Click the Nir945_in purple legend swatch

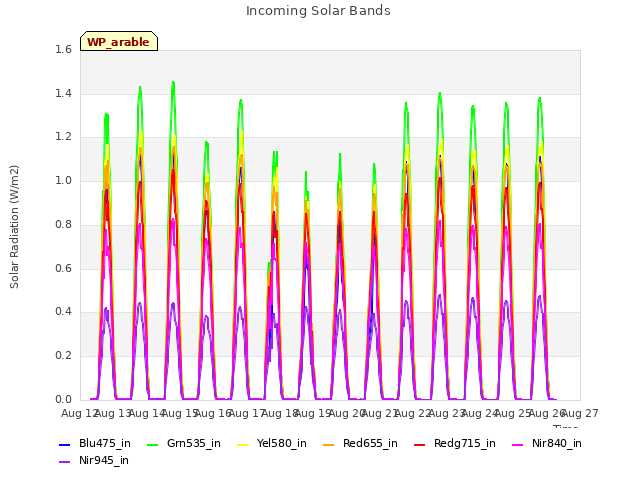pyautogui.click(x=64, y=462)
